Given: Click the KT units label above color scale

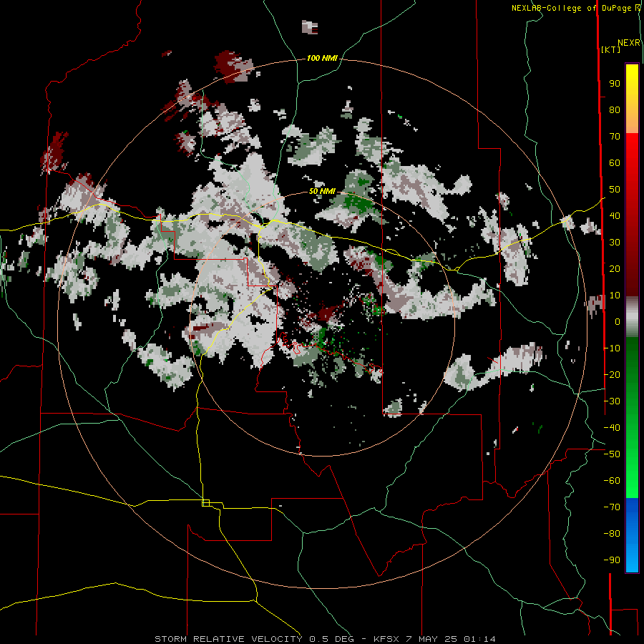Looking at the screenshot, I should tap(610, 49).
